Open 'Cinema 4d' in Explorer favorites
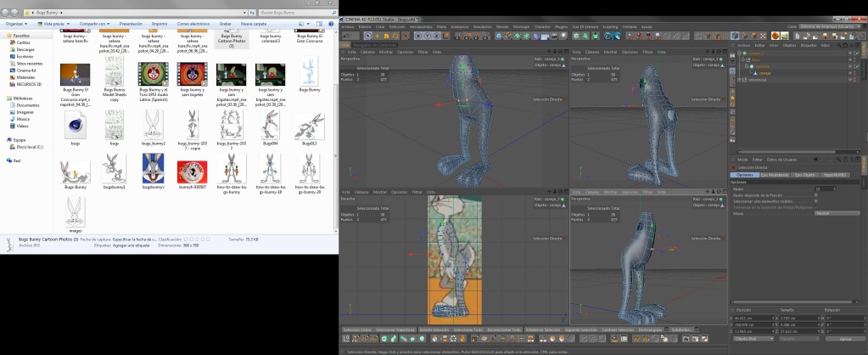 click(x=26, y=70)
